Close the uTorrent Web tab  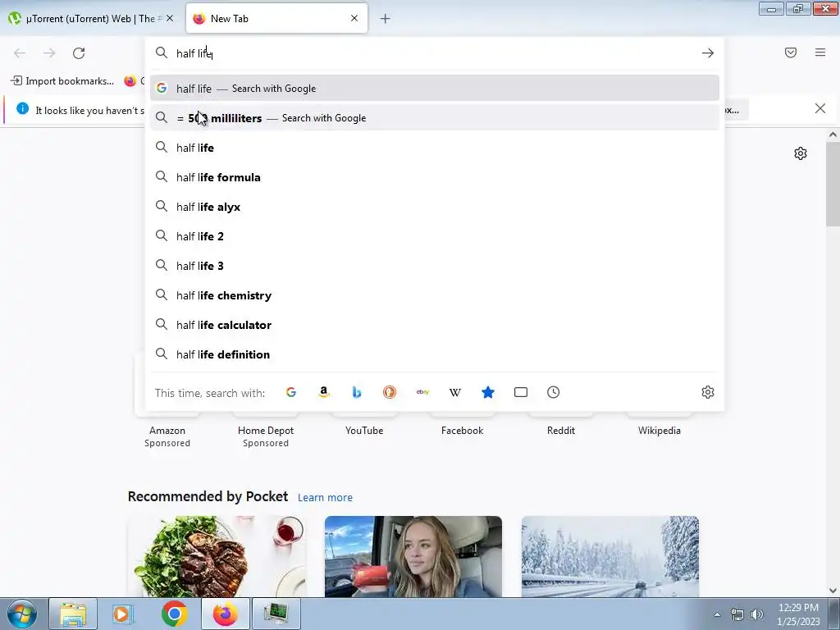point(170,18)
